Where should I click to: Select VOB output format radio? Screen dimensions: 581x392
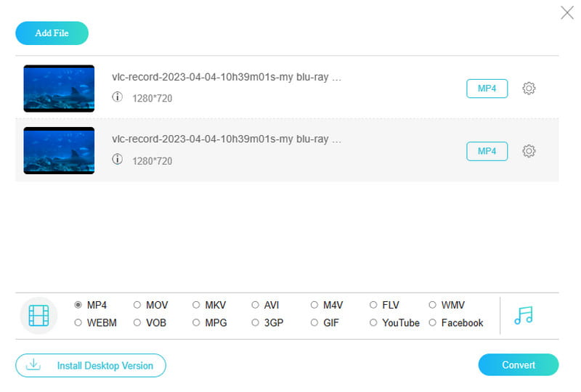click(x=137, y=323)
